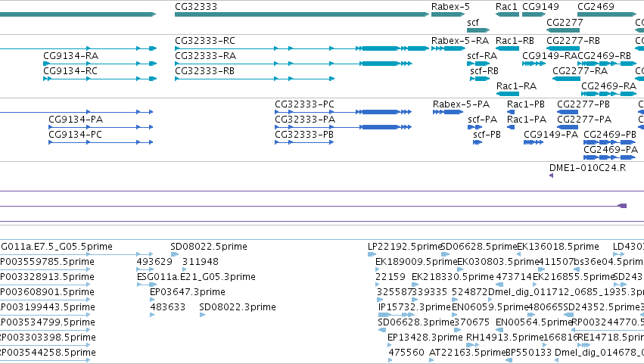Click the RH14913.5prime EST label
The height and width of the screenshot is (364, 644).
(x=505, y=338)
